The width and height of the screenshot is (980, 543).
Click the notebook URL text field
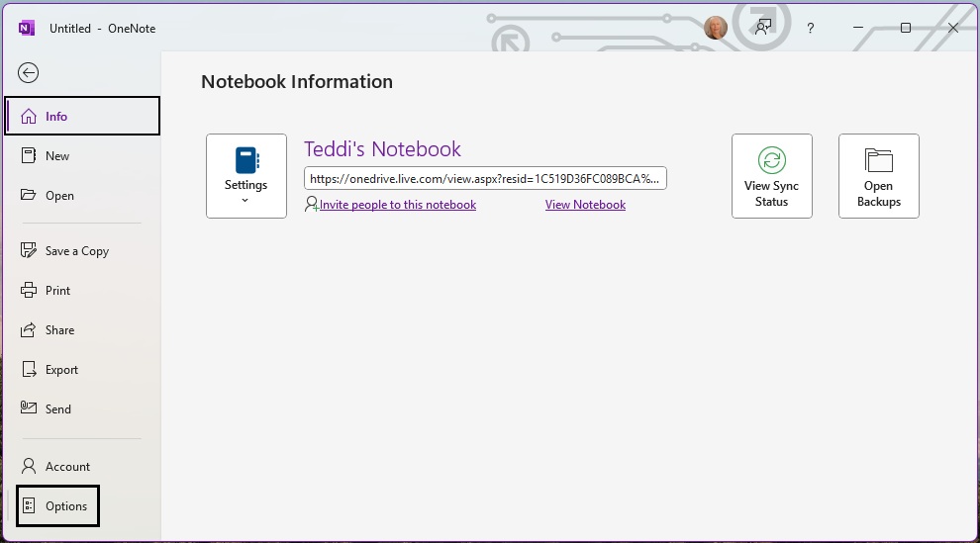[x=485, y=178]
